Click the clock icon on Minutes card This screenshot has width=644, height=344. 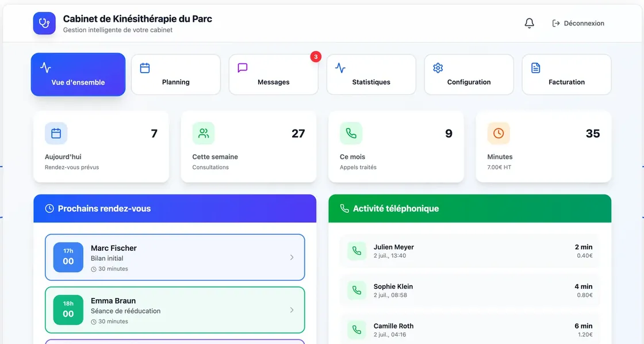498,133
